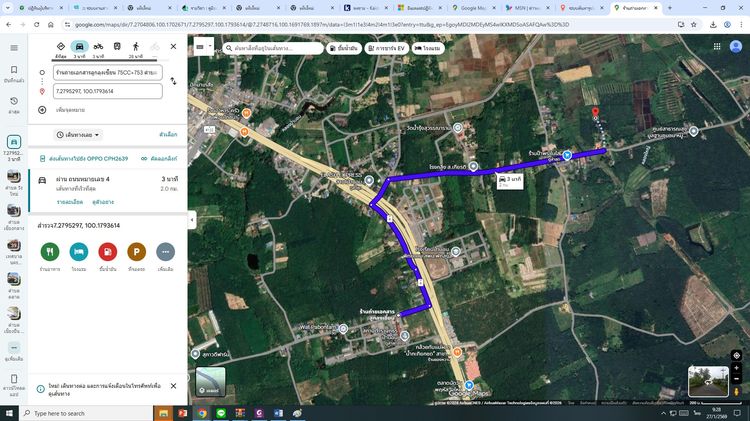
Task: Find nearby gas stations with the red icon
Action: pos(107,252)
